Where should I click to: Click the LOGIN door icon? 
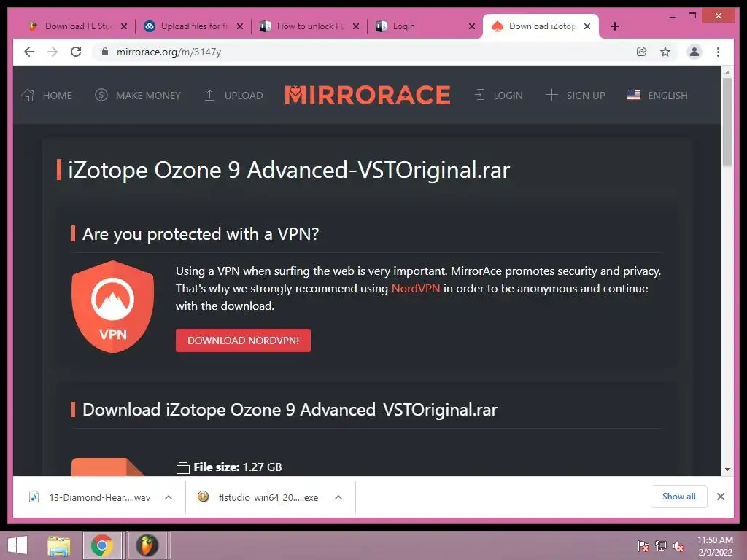coord(480,95)
